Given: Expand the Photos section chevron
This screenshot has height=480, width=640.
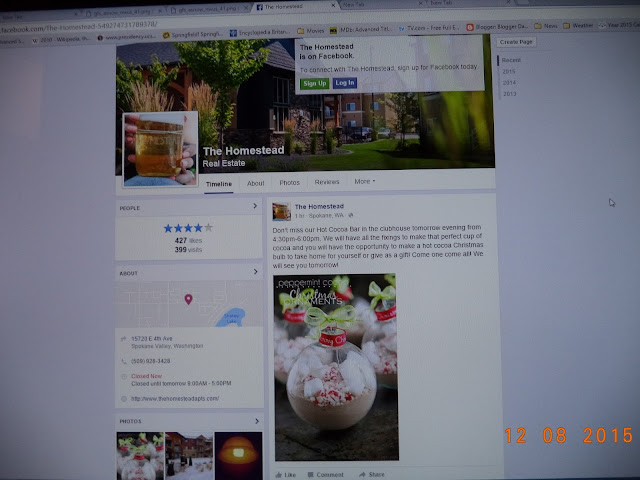Looking at the screenshot, I should coord(257,421).
